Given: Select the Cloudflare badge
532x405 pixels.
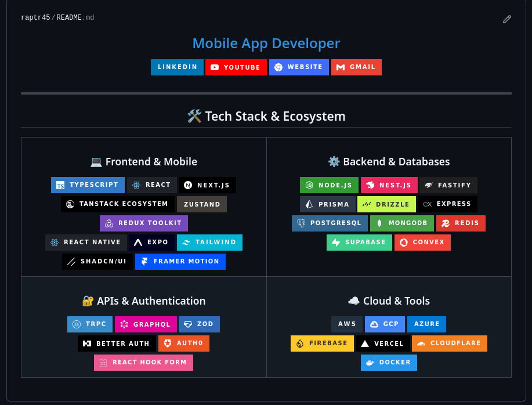Looking at the screenshot, I should (x=450, y=343).
